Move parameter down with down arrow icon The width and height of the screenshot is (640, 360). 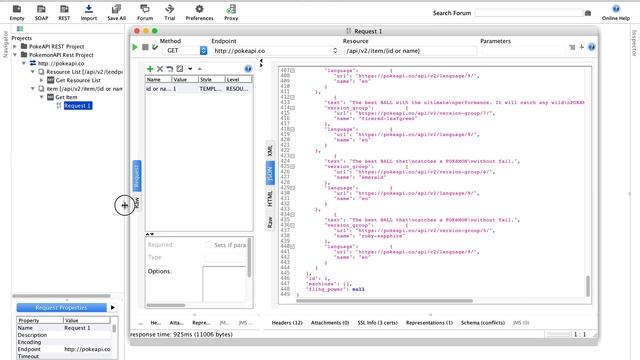click(x=190, y=69)
